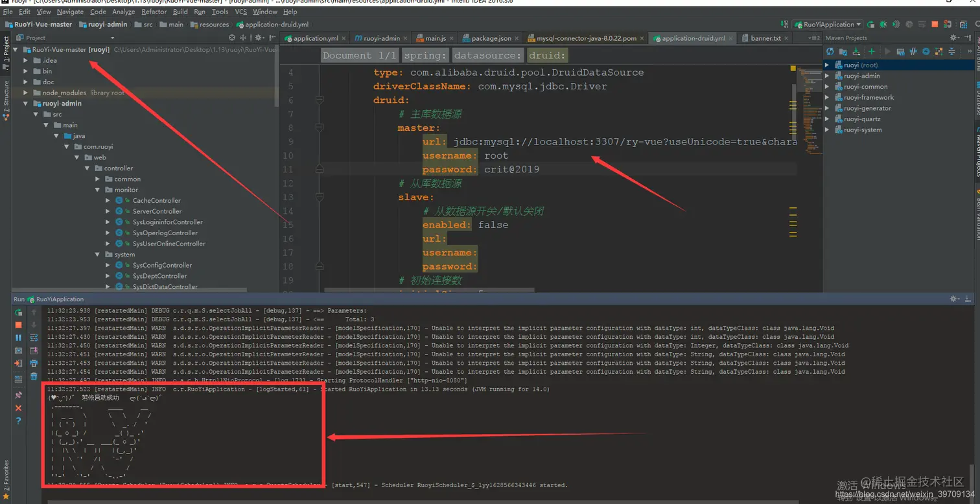Open the VCS menu
980x504 pixels.
[x=240, y=12]
